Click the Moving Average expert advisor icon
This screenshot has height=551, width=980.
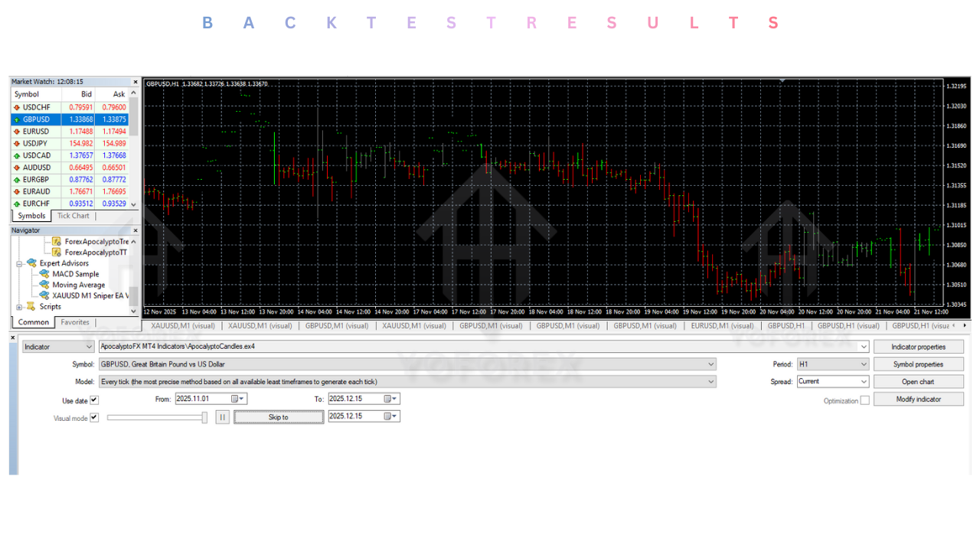(x=45, y=285)
